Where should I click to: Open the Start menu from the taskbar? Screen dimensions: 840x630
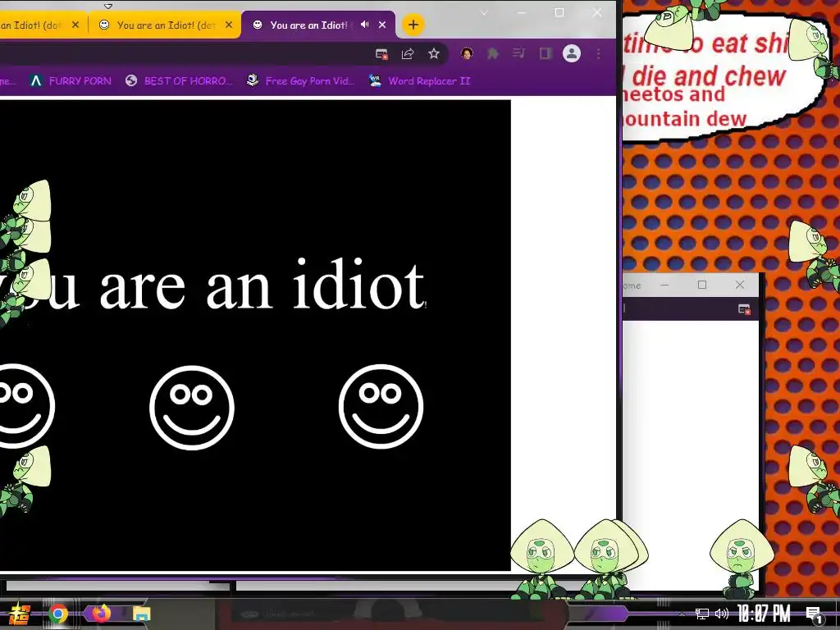tap(20, 614)
